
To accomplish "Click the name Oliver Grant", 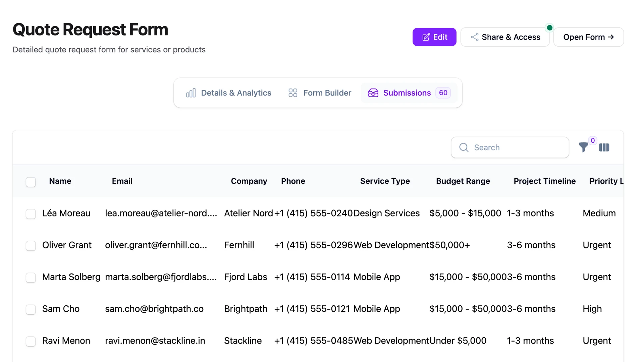I will [67, 245].
